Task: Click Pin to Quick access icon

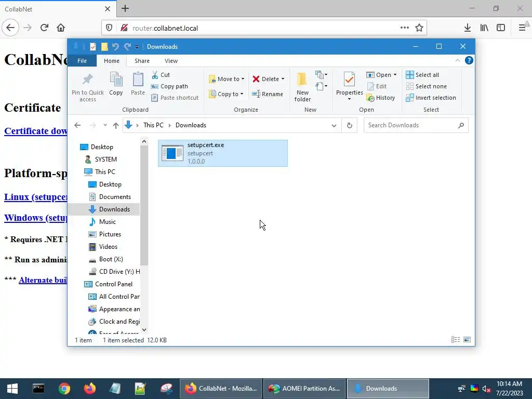Action: point(87,87)
